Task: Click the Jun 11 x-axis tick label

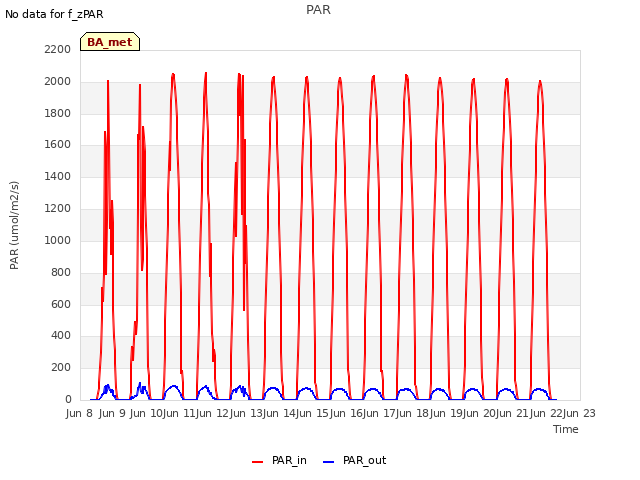Action: point(178,413)
